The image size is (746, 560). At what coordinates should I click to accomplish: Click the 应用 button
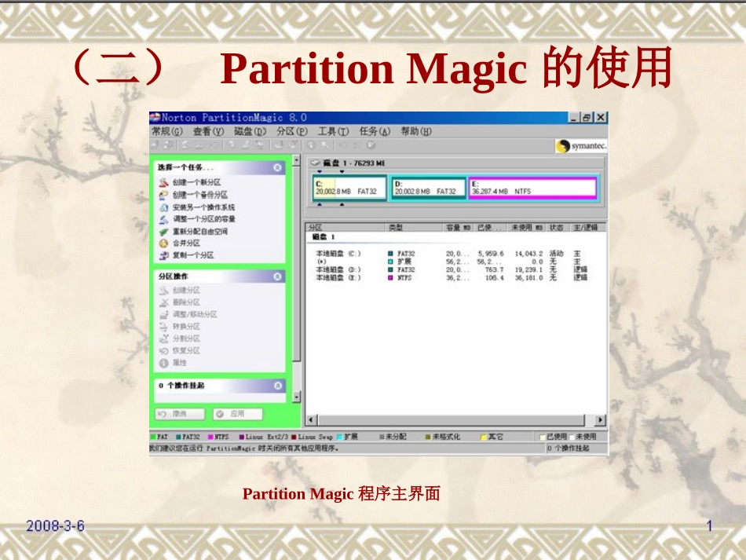point(237,414)
